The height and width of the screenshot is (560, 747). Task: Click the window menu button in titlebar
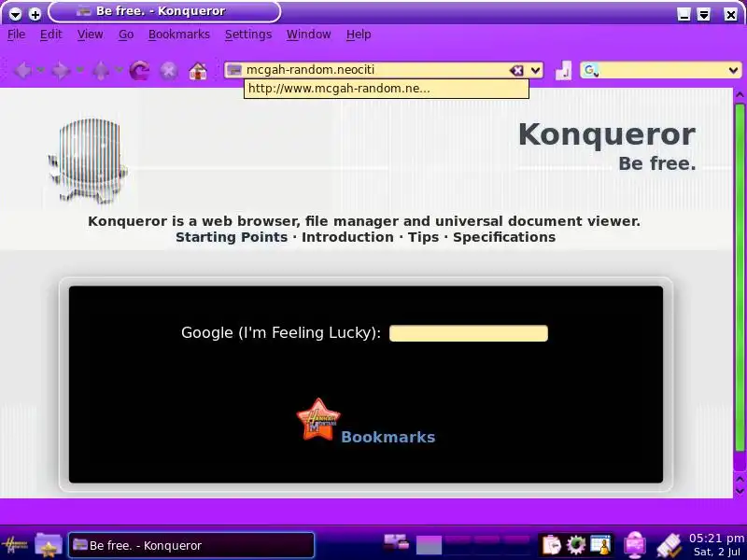pyautogui.click(x=15, y=14)
